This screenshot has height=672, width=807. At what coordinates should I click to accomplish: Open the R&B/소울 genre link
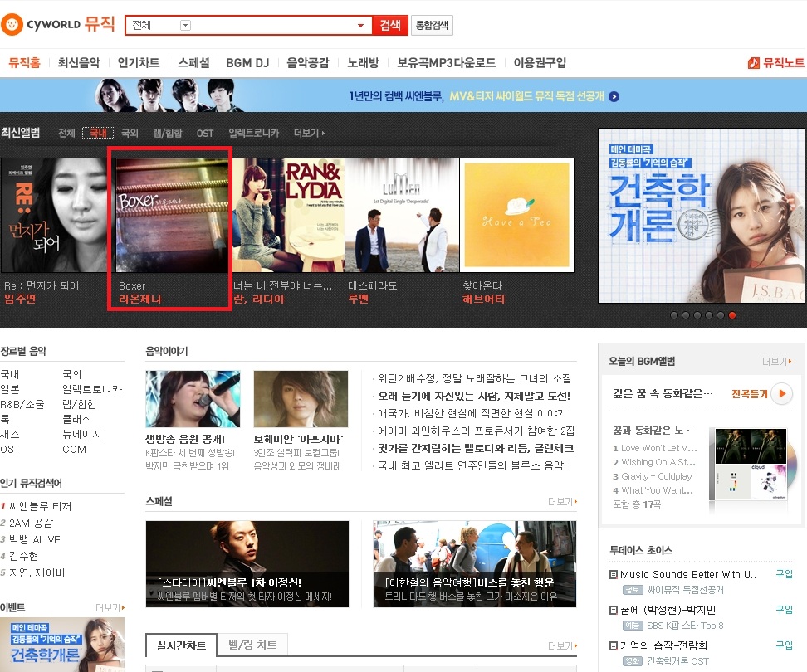tap(22, 404)
